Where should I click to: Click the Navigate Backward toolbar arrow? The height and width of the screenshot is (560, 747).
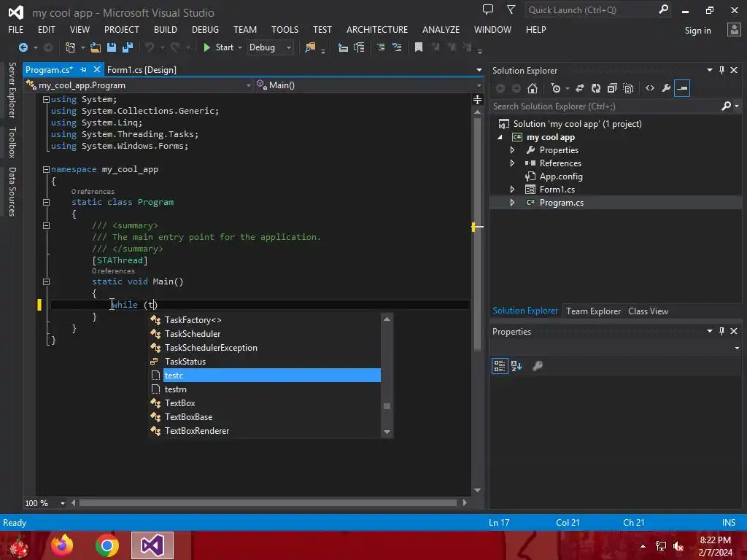23,47
